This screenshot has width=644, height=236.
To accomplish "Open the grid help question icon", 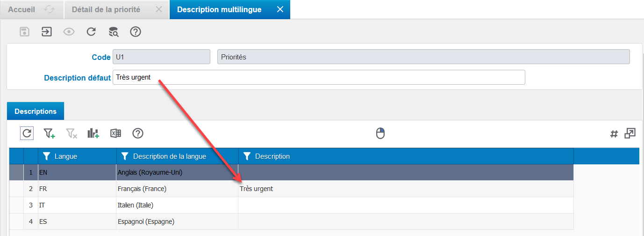I will [x=137, y=133].
